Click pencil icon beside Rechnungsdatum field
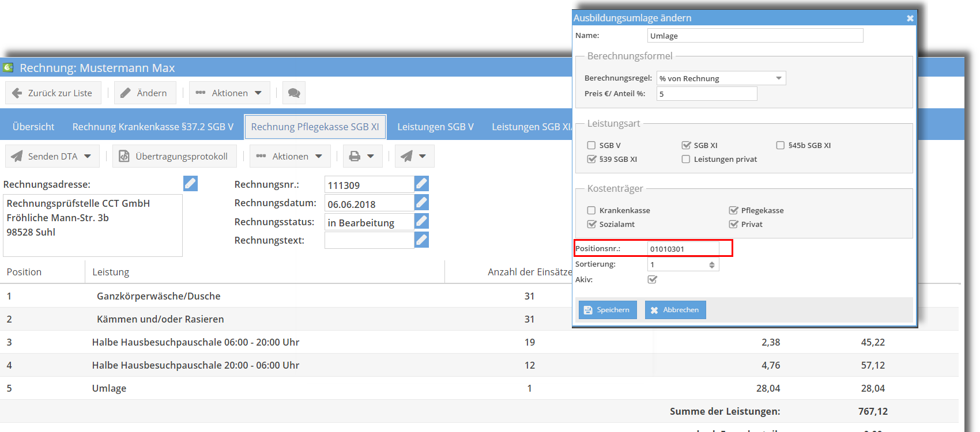980x432 pixels. [421, 203]
